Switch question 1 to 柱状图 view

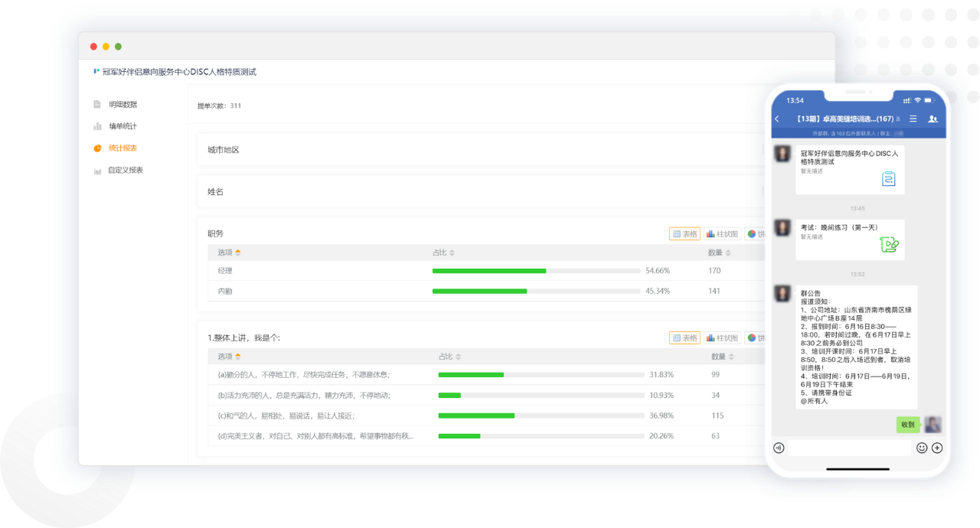[x=722, y=337]
